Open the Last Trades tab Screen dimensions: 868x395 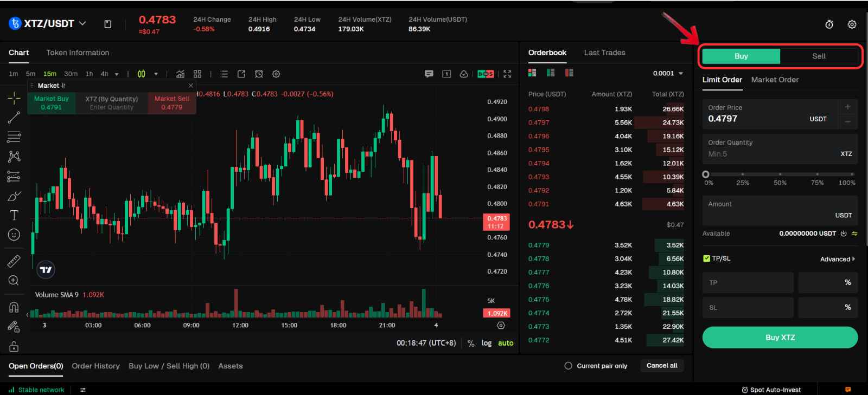(x=604, y=53)
